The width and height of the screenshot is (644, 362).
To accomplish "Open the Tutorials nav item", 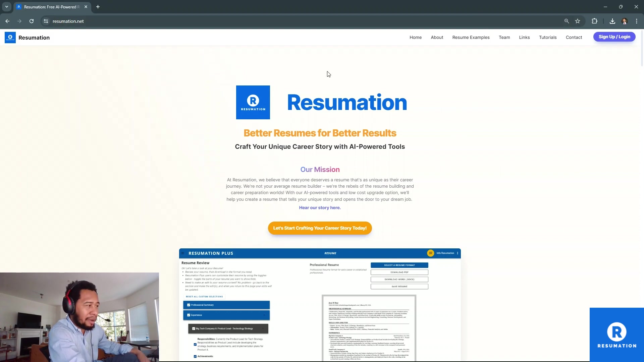I will tap(548, 37).
